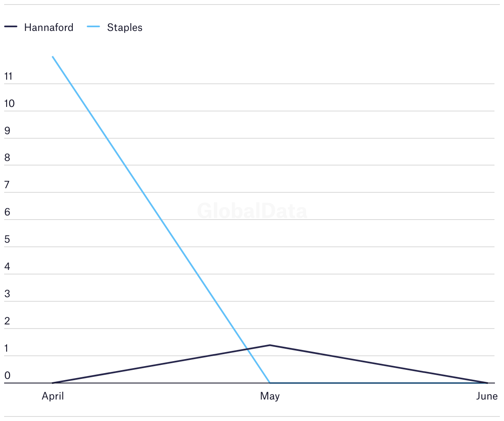Click the GlobalData watermark in chart center
Image resolution: width=504 pixels, height=421 pixels.
252,211
